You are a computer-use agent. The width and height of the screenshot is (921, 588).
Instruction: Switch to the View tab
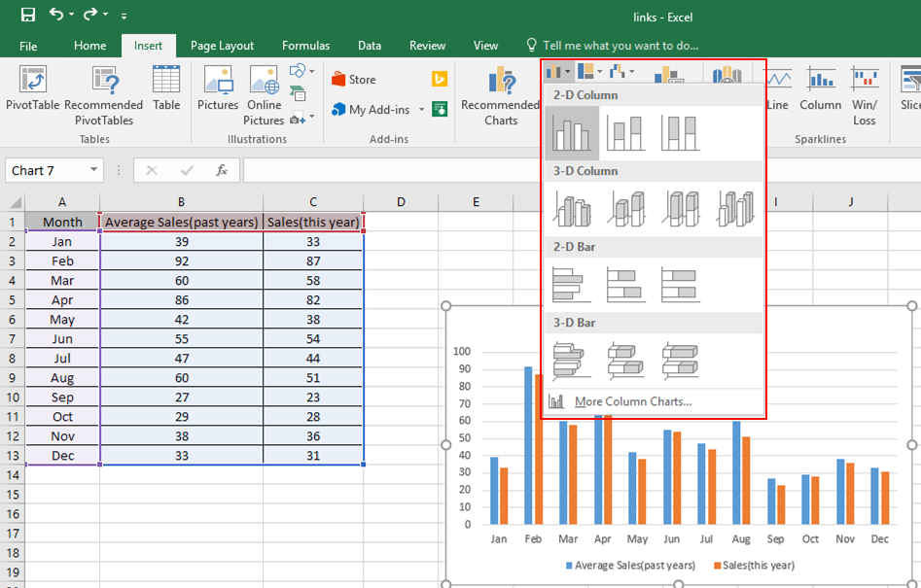[485, 46]
